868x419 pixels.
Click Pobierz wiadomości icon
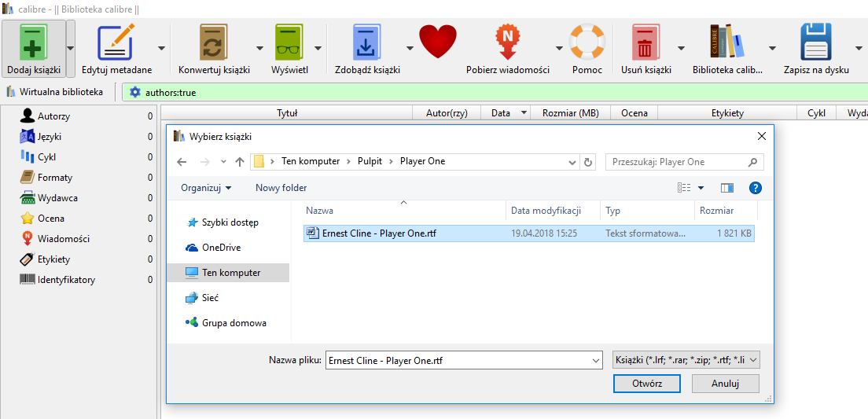508,42
